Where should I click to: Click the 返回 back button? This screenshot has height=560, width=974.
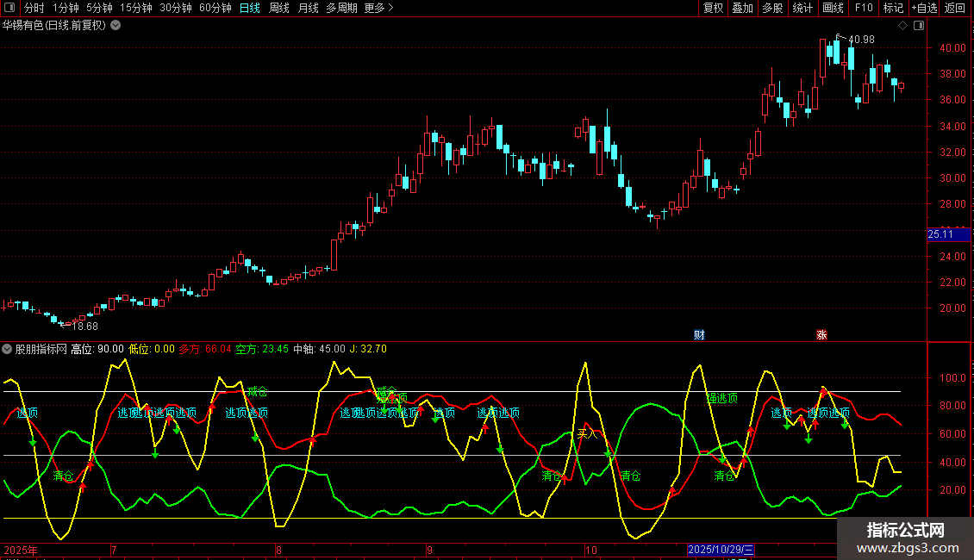[955, 8]
